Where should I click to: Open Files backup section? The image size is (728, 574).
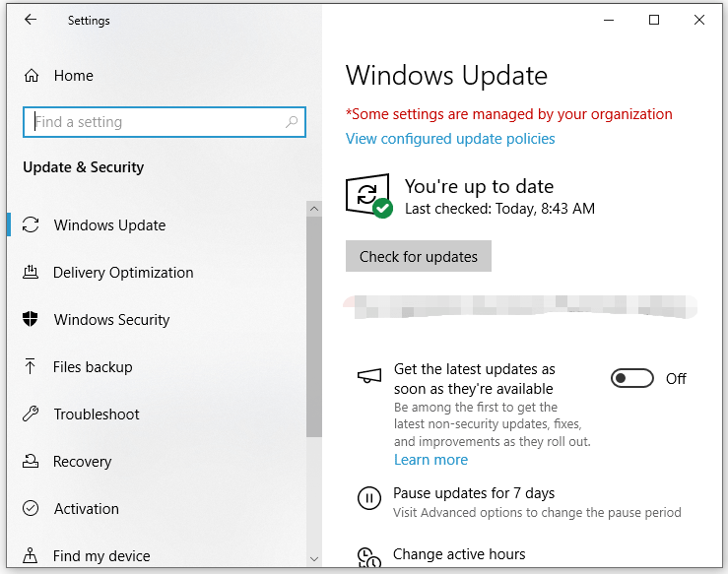(93, 367)
